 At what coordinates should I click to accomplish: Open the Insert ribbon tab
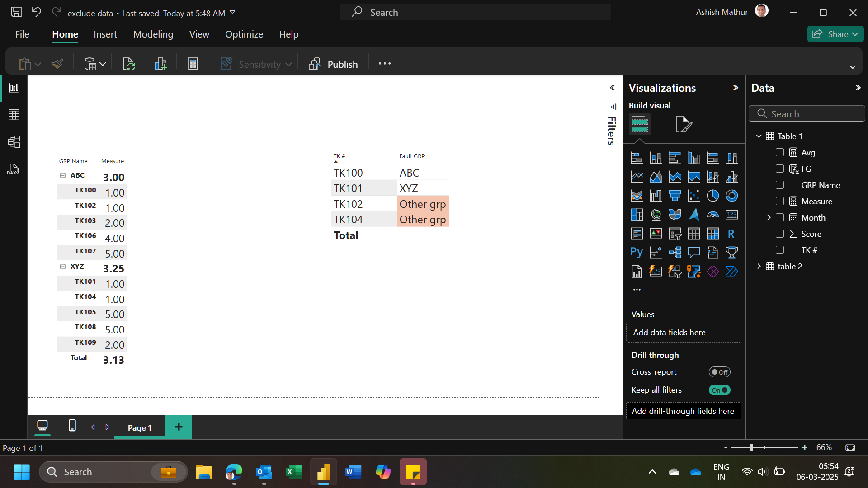pyautogui.click(x=105, y=34)
